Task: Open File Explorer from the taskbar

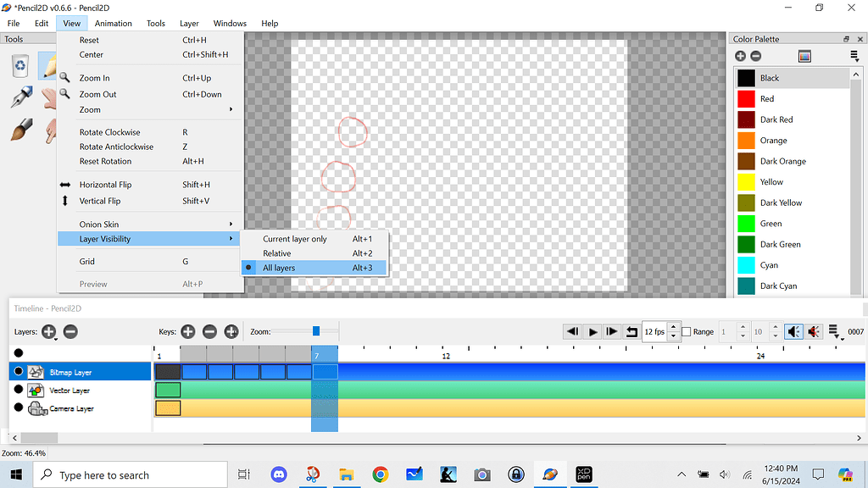Action: click(x=347, y=474)
